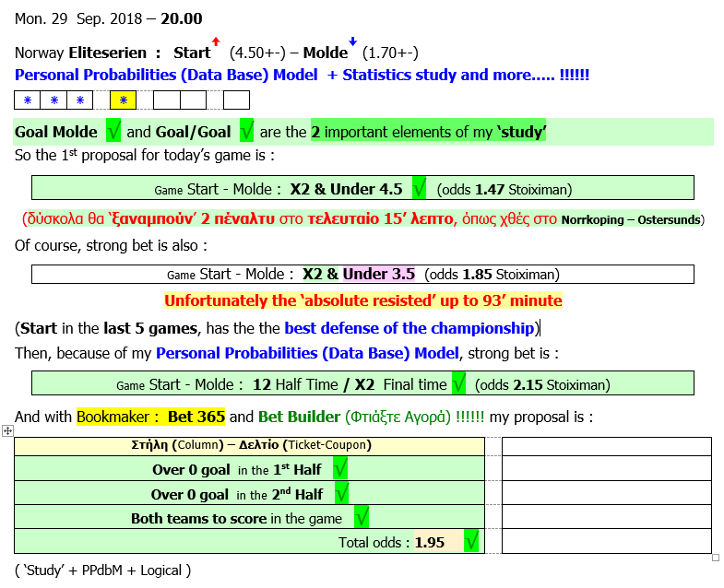Click checkmark in Both teams to score row
724x588 pixels.
coord(362,517)
